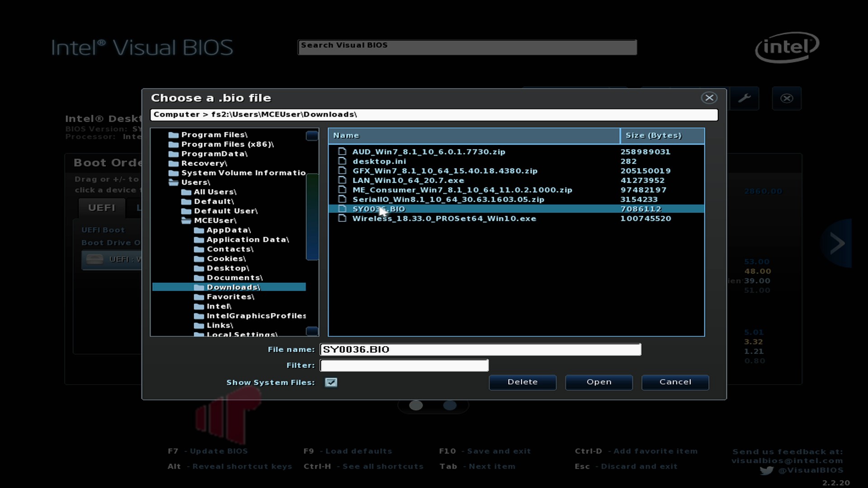Click the Esc Discard and exit text
The width and height of the screenshot is (868, 488).
point(626,466)
